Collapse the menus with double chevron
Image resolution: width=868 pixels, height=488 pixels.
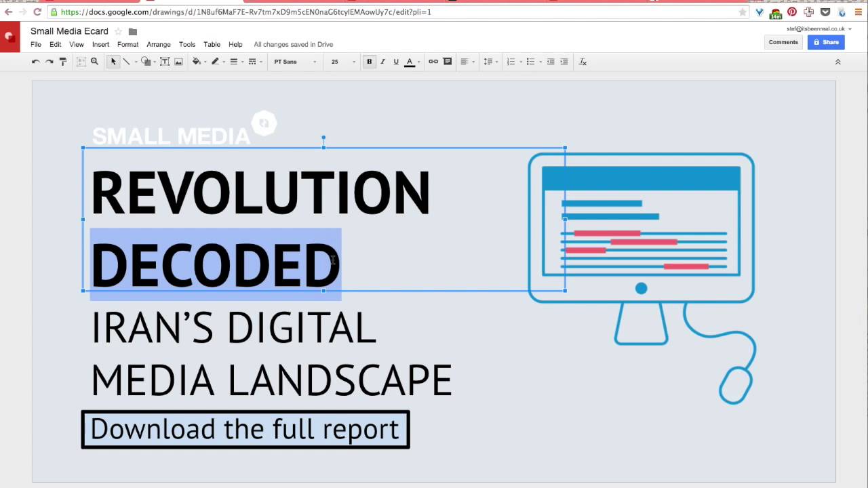pyautogui.click(x=837, y=62)
